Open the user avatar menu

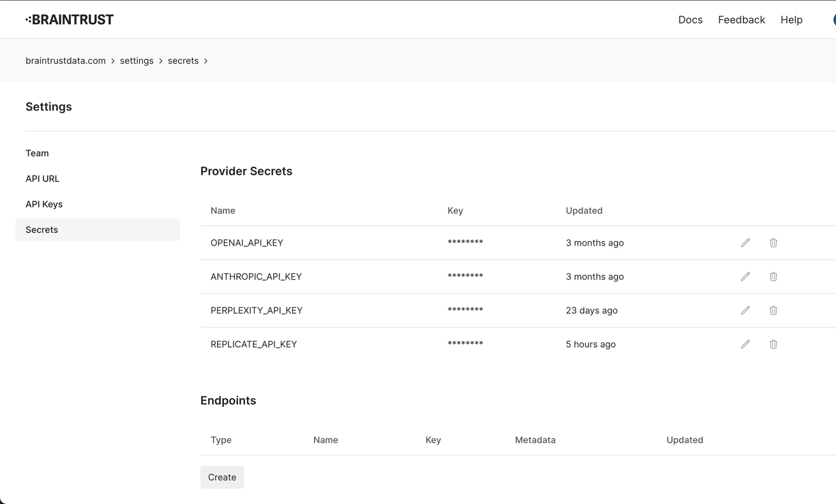click(x=833, y=20)
